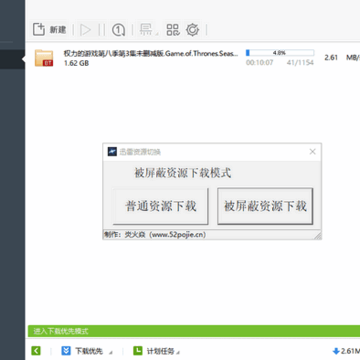Expand the 下载优先 dropdown arrow
Screen dimensions: 360x360
click(x=111, y=353)
